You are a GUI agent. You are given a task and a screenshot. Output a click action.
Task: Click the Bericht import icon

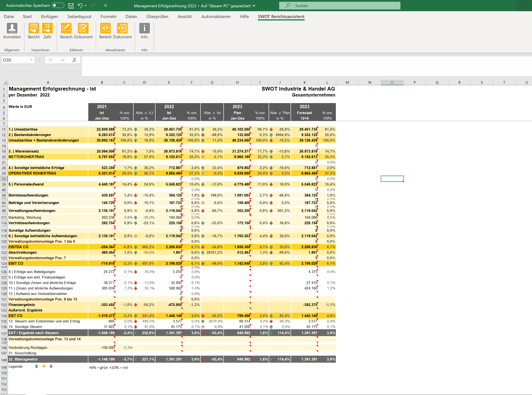pyautogui.click(x=34, y=28)
